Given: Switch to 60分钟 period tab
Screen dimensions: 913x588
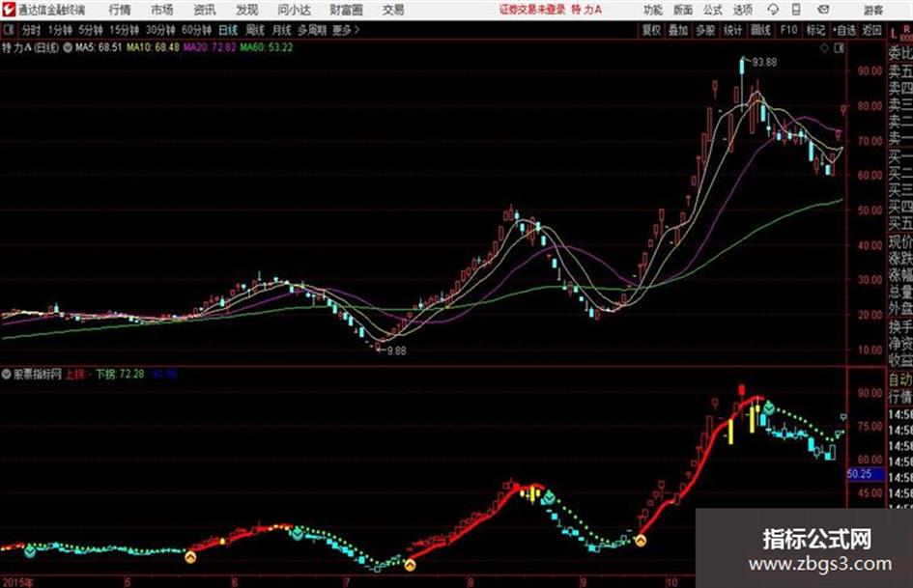Looking at the screenshot, I should [197, 30].
